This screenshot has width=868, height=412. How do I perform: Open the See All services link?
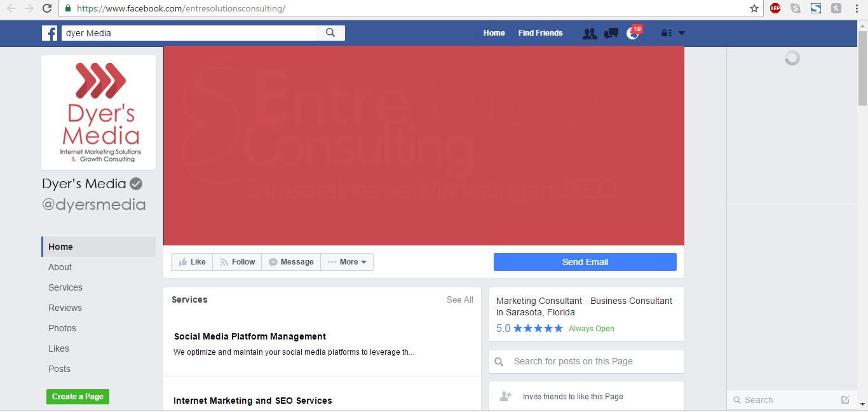point(459,299)
